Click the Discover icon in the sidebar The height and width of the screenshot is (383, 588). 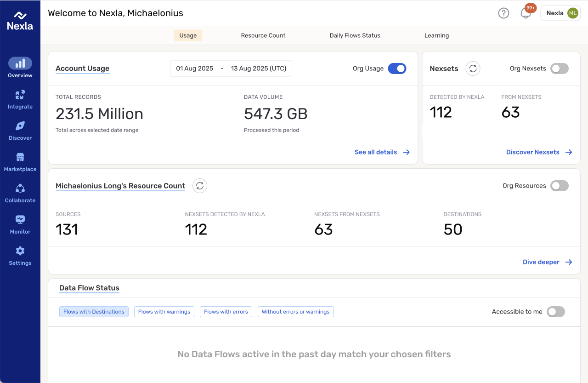[20, 126]
